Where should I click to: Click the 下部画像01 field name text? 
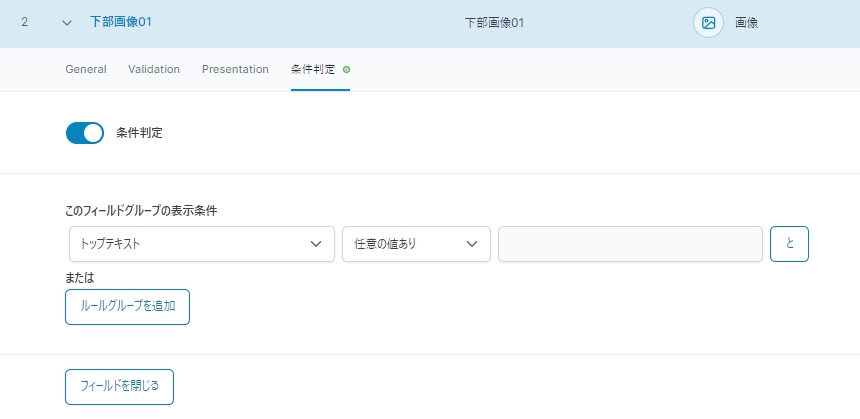tap(494, 23)
